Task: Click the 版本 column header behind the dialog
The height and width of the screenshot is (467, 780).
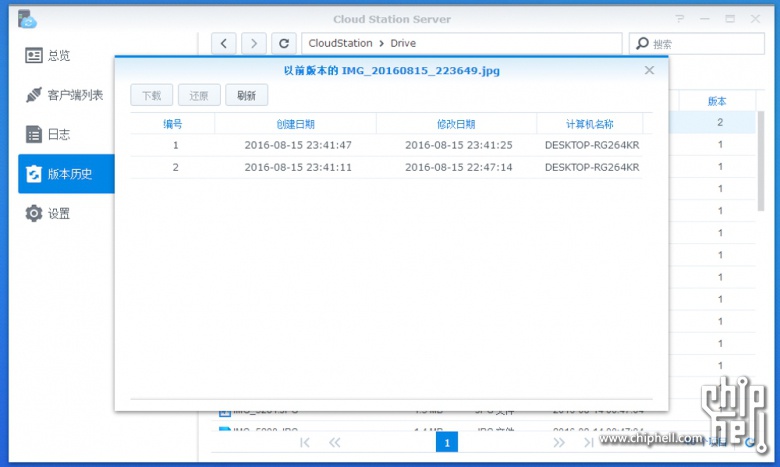Action: tap(717, 101)
